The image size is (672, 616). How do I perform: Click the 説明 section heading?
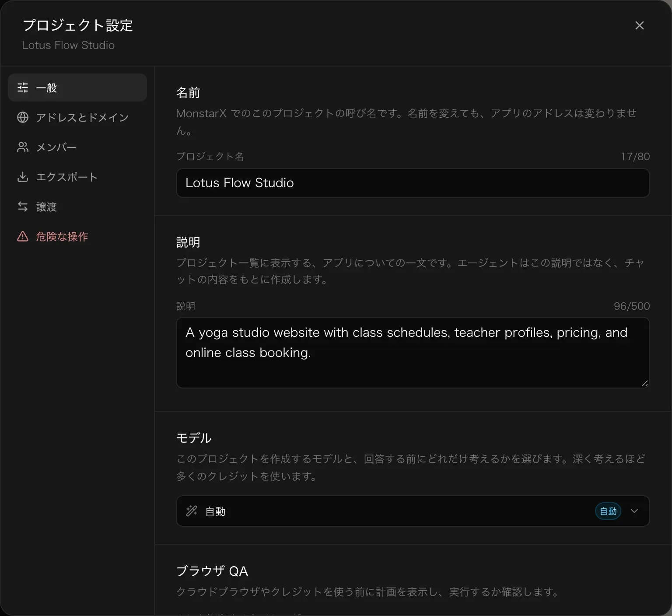click(x=188, y=242)
